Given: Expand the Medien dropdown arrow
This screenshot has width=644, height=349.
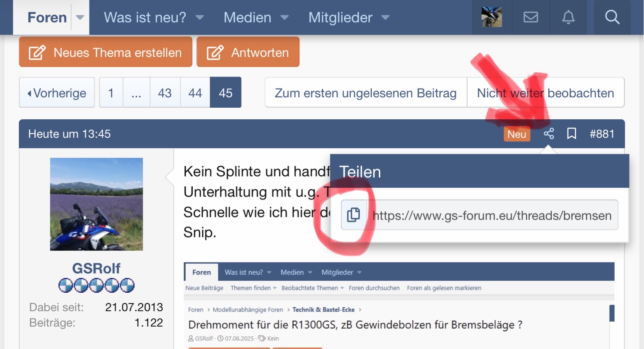Looking at the screenshot, I should click(285, 17).
